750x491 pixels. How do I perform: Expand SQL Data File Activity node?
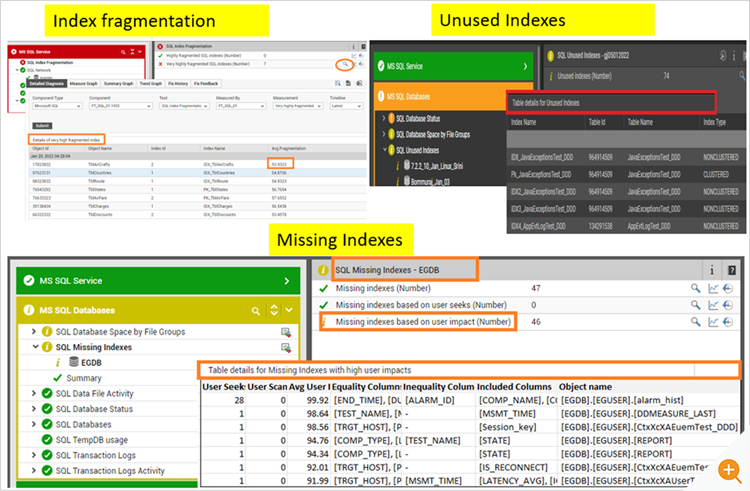pos(33,393)
